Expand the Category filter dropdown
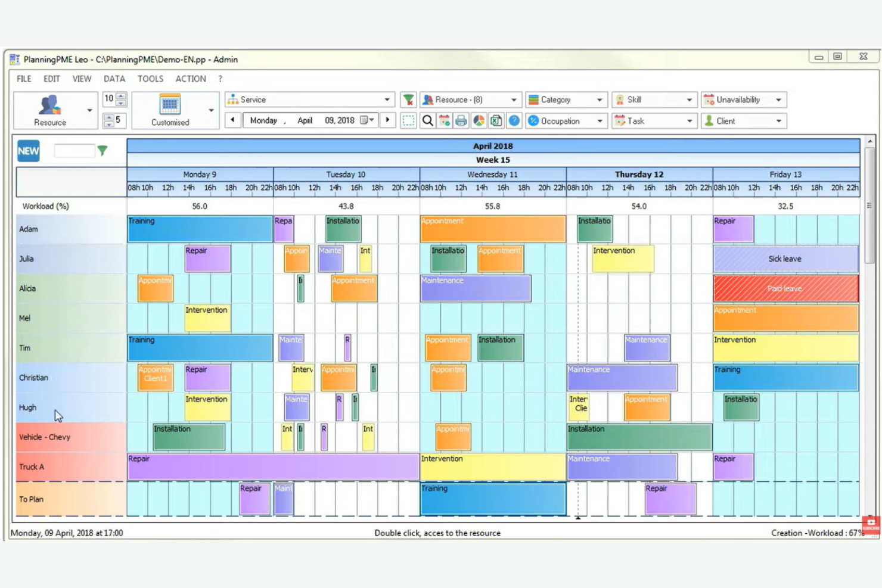The height and width of the screenshot is (588, 882). (x=601, y=99)
